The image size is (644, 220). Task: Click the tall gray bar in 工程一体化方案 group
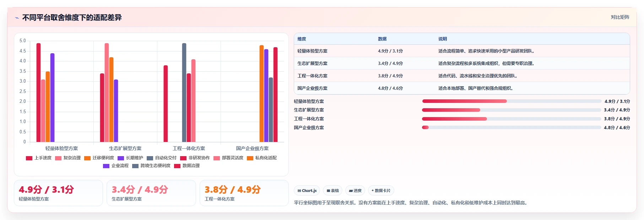click(x=184, y=93)
